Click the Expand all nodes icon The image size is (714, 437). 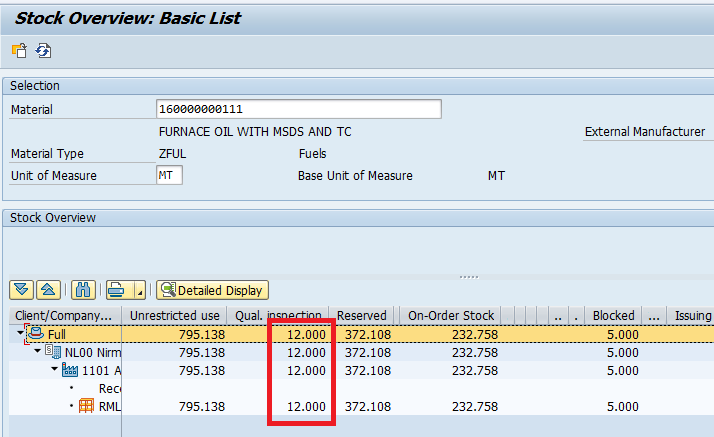tap(21, 290)
